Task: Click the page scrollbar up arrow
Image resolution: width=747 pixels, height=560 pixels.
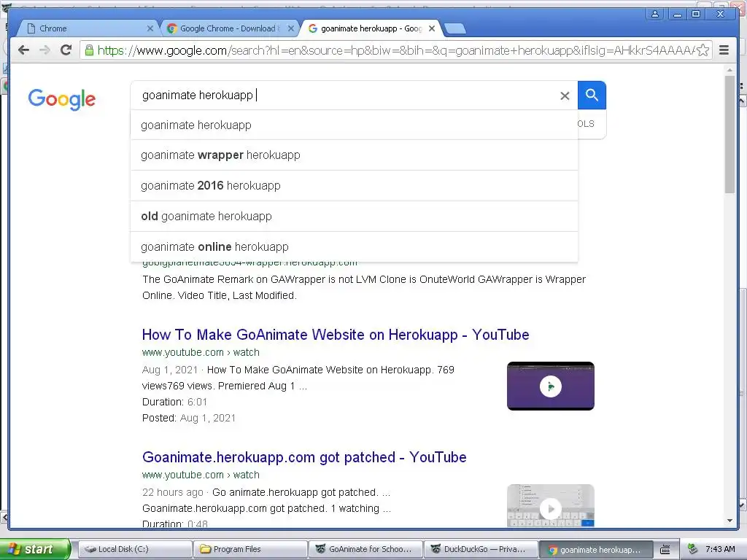Action: 729,70
